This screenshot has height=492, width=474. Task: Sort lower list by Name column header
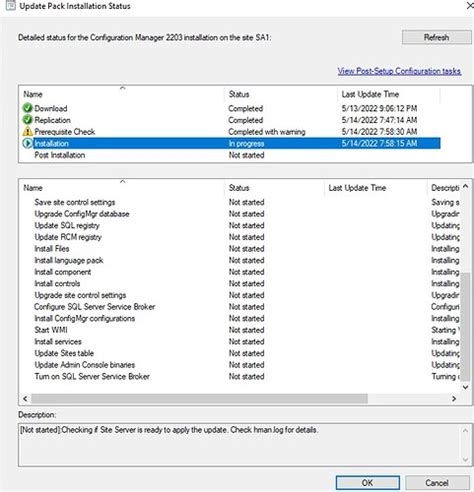pos(122,188)
